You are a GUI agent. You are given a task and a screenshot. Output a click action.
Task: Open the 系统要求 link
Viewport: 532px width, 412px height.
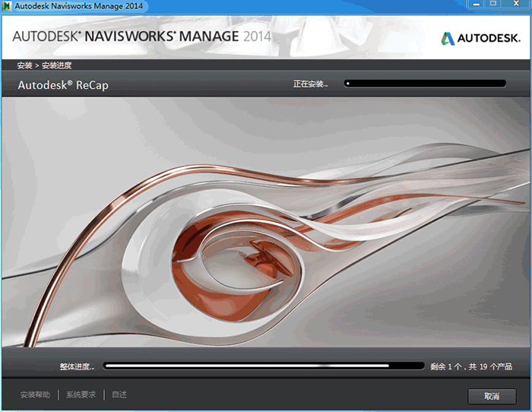click(81, 395)
